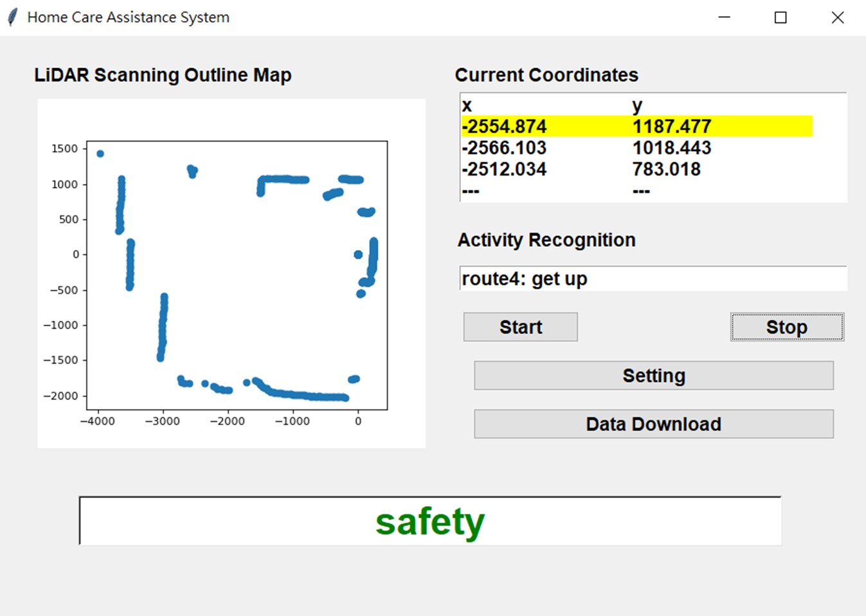Click the x column header in coordinates
The image size is (866, 616).
(467, 105)
